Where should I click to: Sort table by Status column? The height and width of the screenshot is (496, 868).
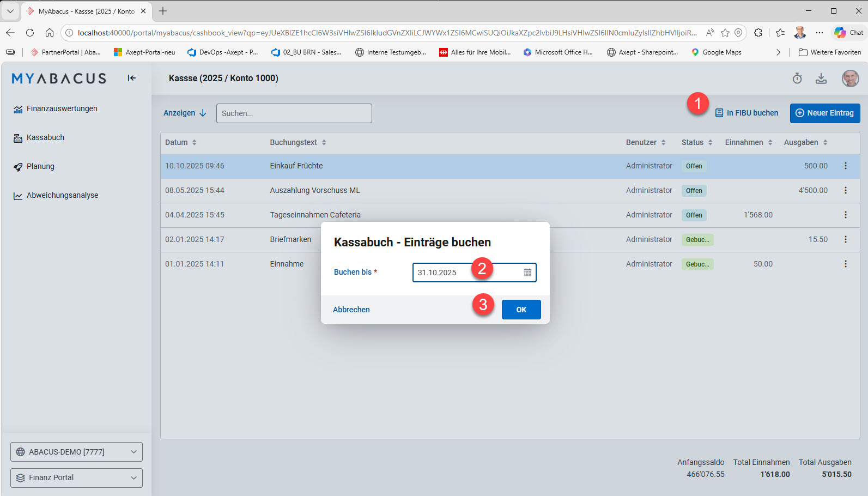(x=697, y=142)
